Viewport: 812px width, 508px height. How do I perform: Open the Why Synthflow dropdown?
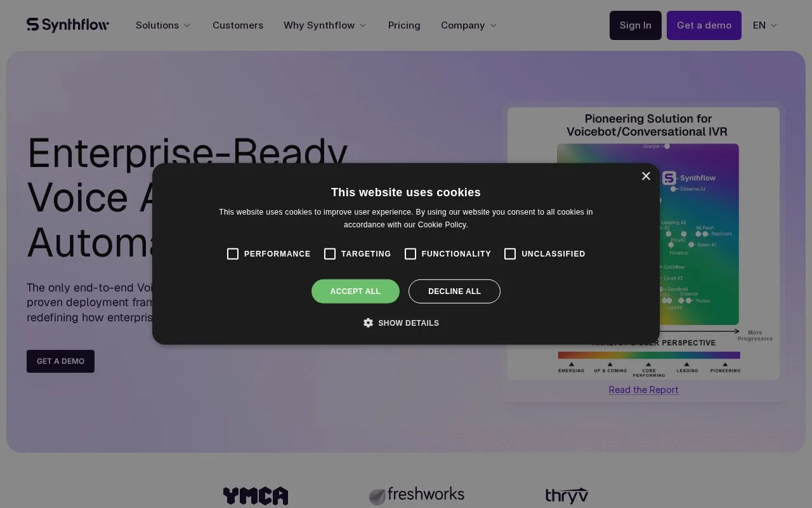point(325,25)
